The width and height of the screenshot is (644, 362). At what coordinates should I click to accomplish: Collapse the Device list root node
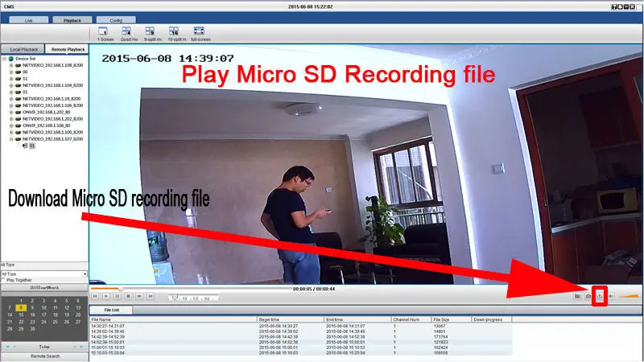[x=5, y=59]
